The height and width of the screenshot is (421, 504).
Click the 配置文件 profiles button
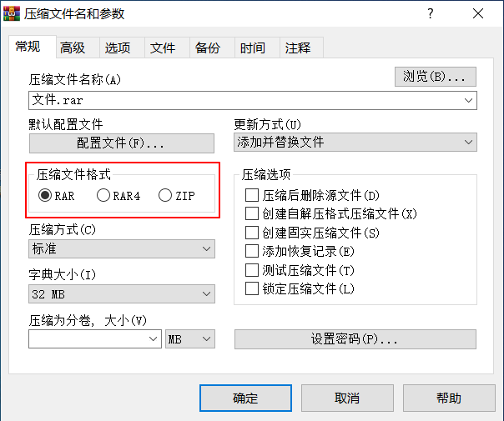point(121,143)
